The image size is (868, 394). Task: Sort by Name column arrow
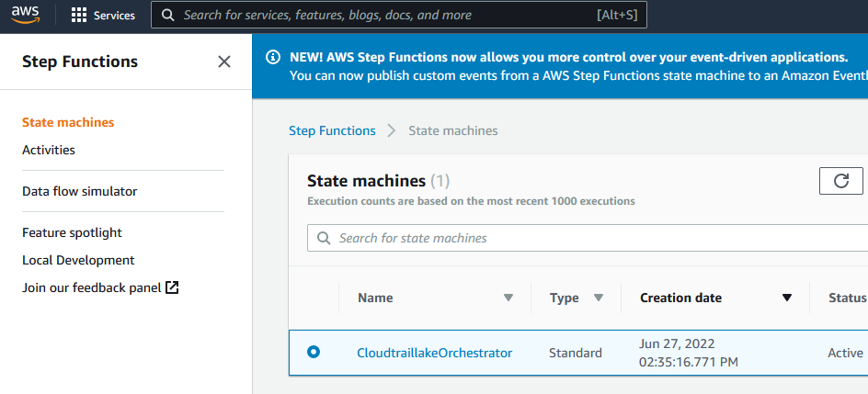click(508, 298)
